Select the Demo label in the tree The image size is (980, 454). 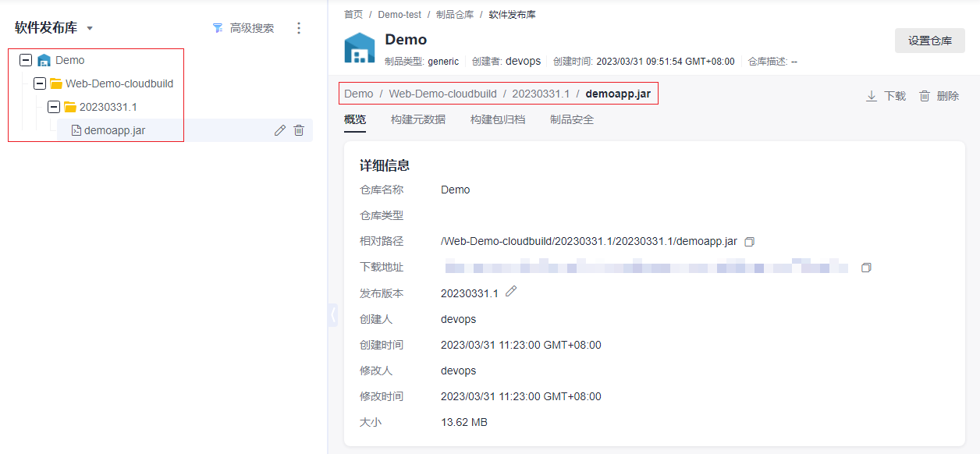click(70, 60)
